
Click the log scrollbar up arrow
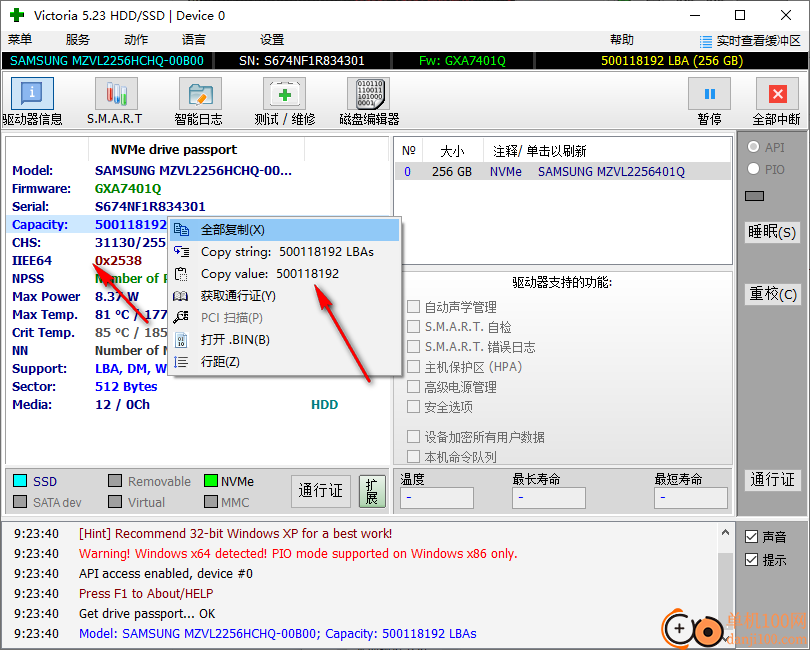725,532
